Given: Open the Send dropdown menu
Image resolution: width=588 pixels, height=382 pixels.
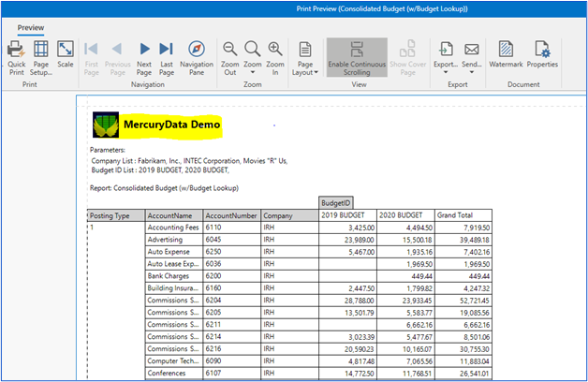Looking at the screenshot, I should (x=472, y=58).
